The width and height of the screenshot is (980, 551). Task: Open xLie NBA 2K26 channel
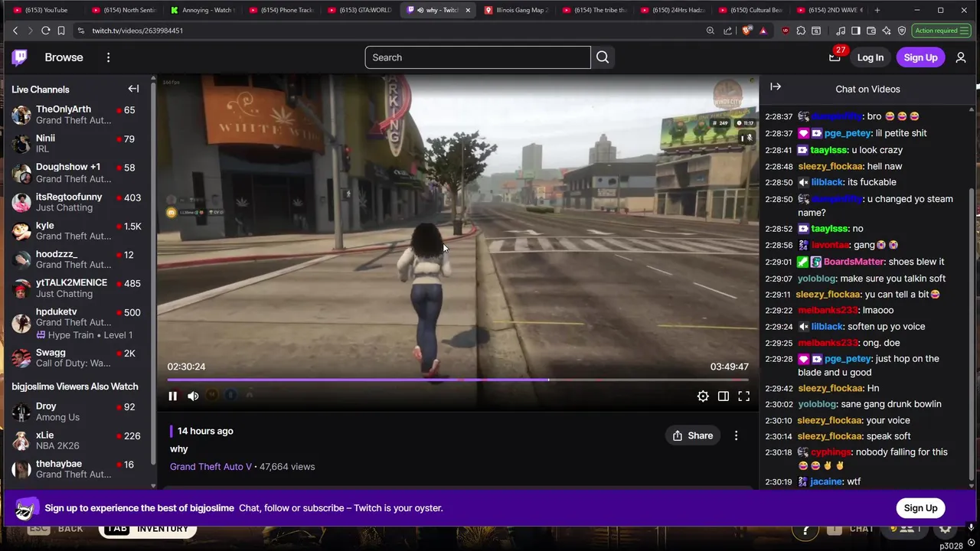[76, 441]
